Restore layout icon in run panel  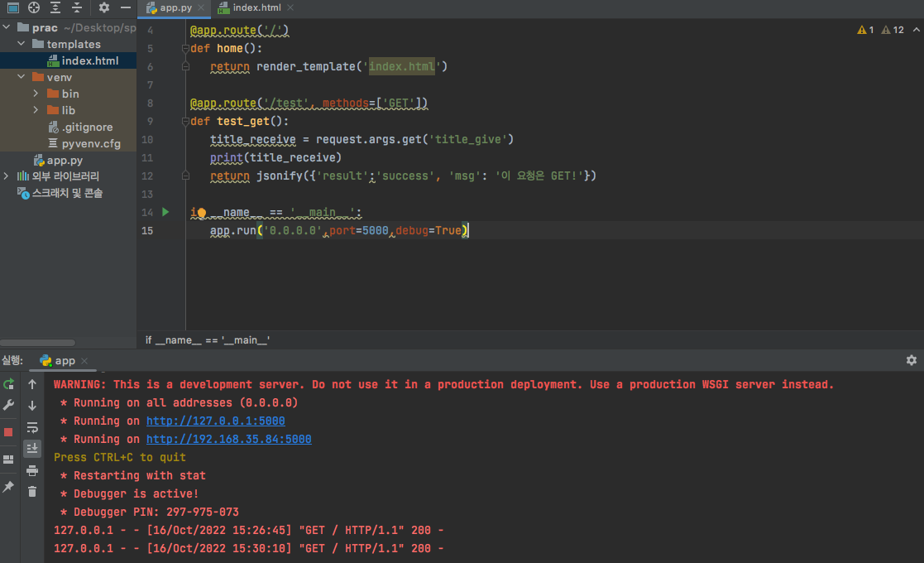click(x=8, y=460)
